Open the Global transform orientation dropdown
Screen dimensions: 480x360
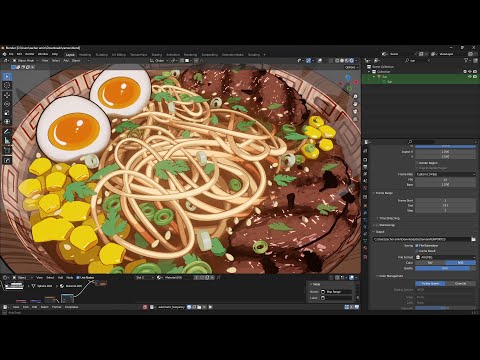[x=158, y=61]
